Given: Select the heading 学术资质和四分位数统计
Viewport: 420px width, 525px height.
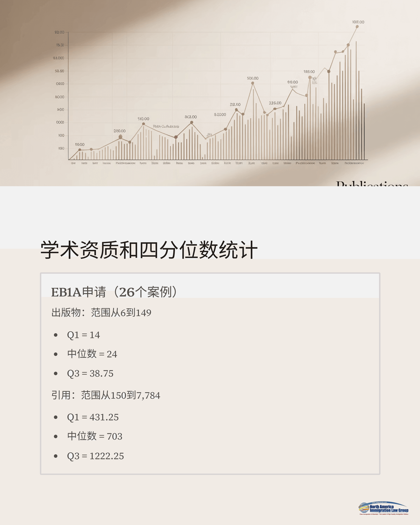Looking at the screenshot, I should (x=149, y=250).
